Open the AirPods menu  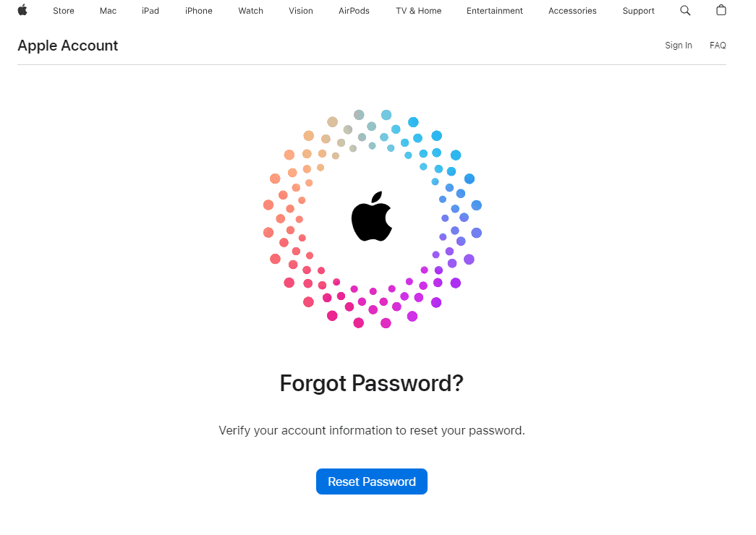[354, 11]
